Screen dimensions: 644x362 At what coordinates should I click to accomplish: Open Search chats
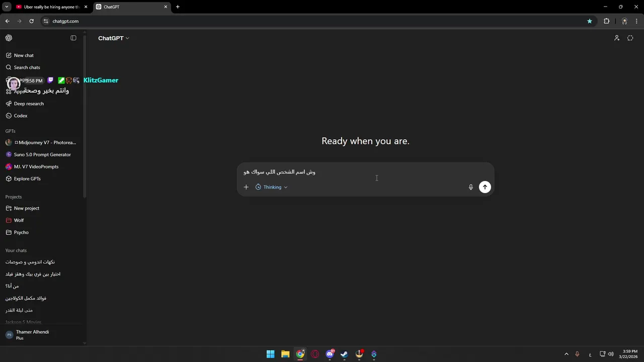pyautogui.click(x=42, y=67)
